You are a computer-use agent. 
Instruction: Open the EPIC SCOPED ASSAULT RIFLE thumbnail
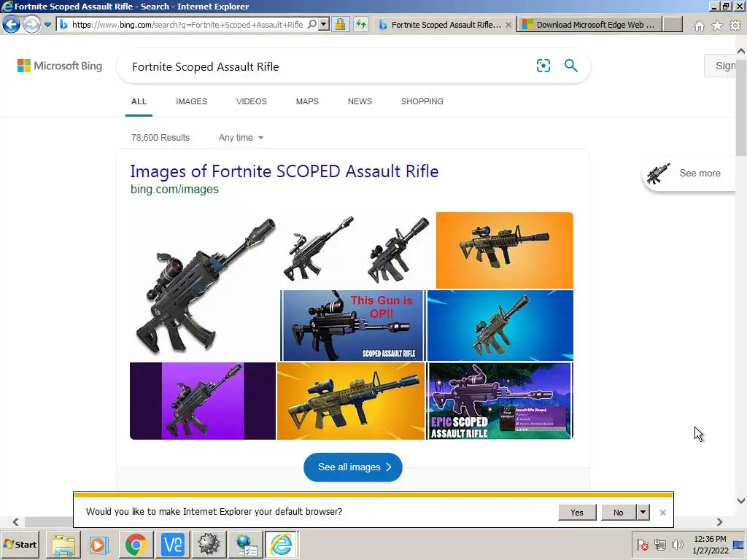500,401
